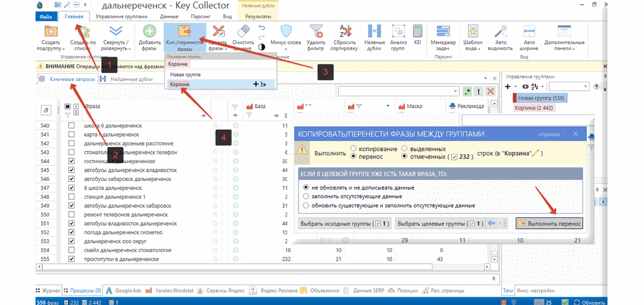Open the Файл menu
The image size is (644, 305).
pos(46,17)
